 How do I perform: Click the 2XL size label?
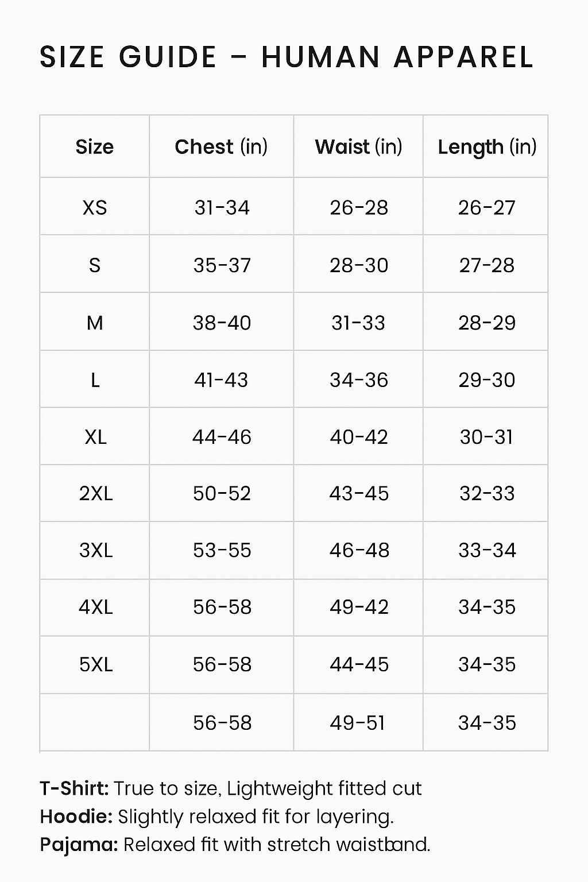tap(96, 493)
